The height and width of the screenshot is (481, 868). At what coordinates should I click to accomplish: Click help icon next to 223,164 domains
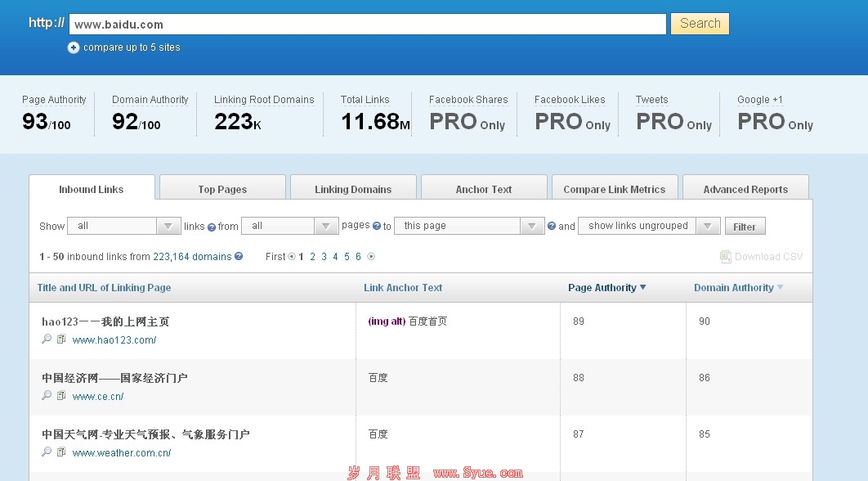pyautogui.click(x=239, y=257)
